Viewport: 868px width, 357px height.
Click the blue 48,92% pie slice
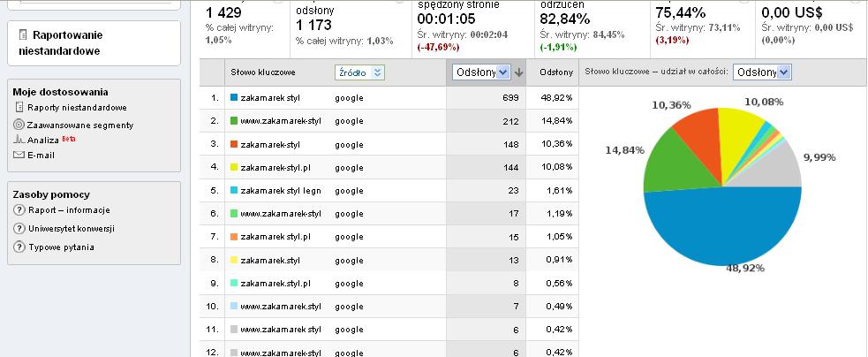click(722, 227)
